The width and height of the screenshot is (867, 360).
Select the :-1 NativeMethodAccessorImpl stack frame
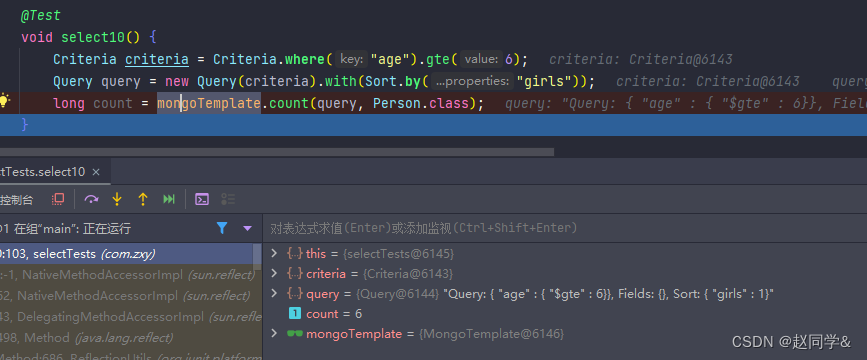pyautogui.click(x=127, y=275)
